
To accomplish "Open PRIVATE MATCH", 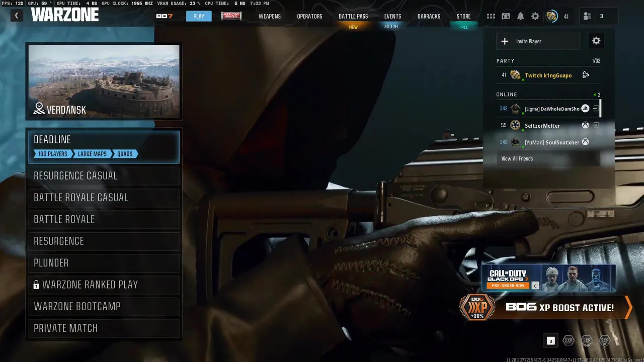I will point(104,328).
